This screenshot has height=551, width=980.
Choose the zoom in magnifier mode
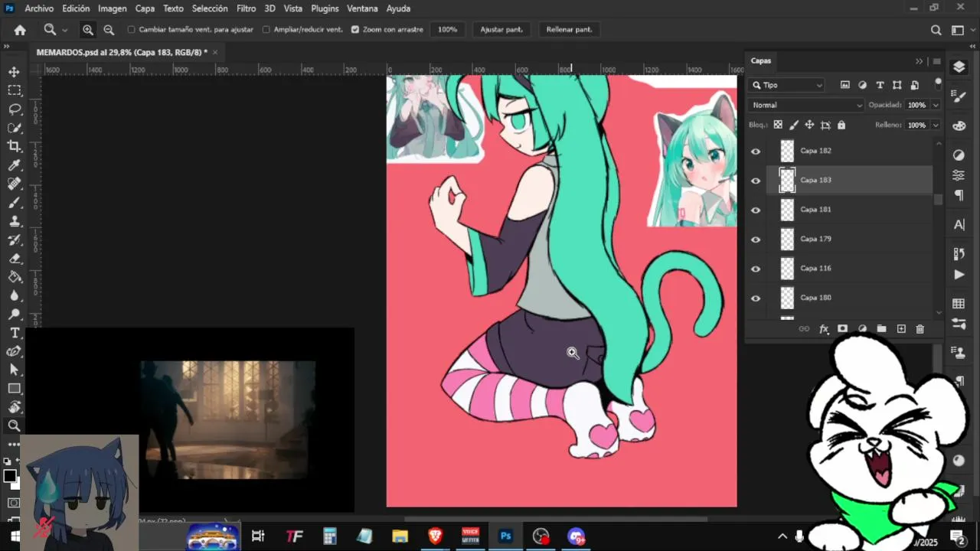(88, 30)
